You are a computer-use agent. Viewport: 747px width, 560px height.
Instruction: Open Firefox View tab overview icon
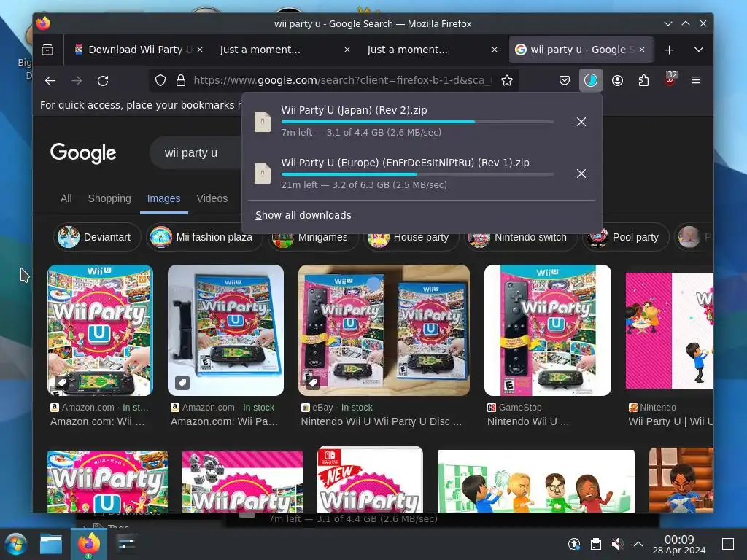pyautogui.click(x=47, y=50)
